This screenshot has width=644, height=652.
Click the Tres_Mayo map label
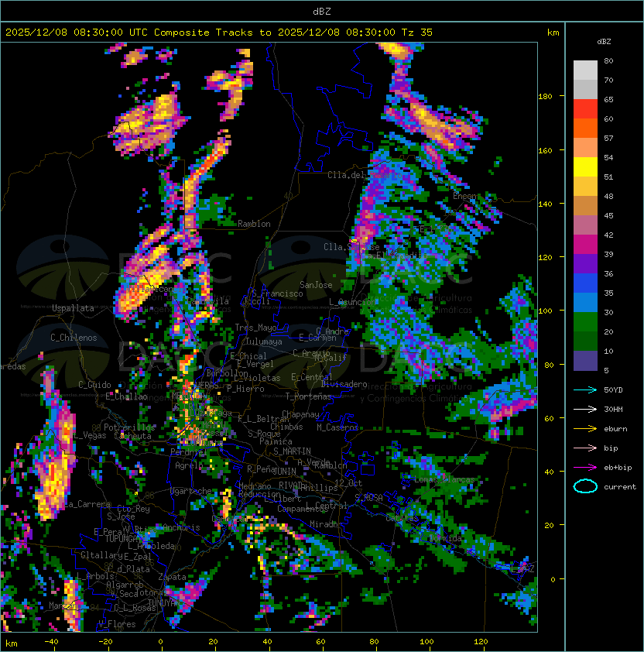(x=255, y=328)
